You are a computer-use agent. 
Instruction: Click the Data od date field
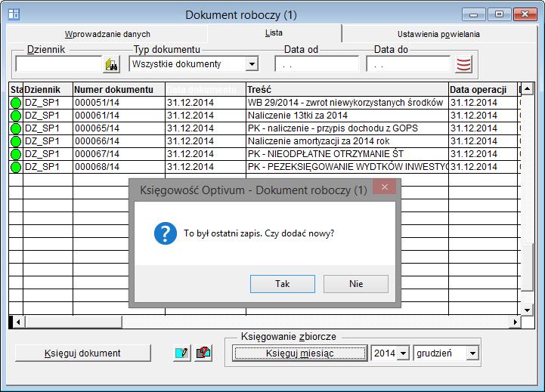[317, 64]
